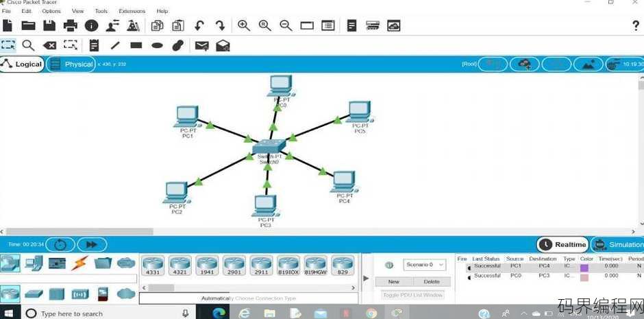Pick the 819HGW router from the device list
644x319 pixels.
[315, 265]
